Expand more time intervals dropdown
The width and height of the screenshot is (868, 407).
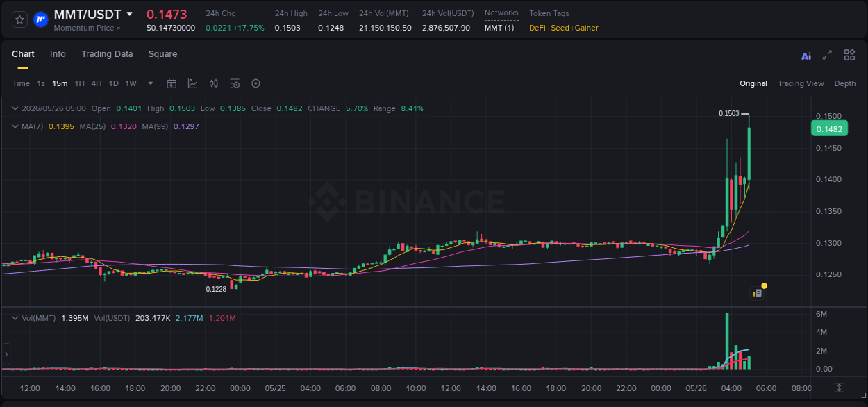tap(151, 83)
